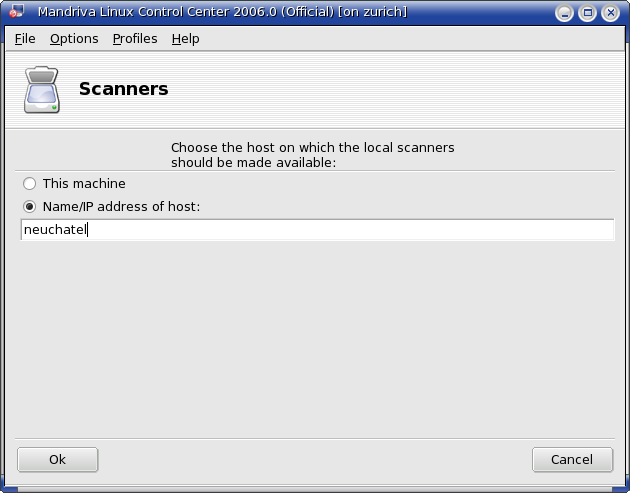
Task: Click the Scanners heading text
Action: [x=123, y=89]
